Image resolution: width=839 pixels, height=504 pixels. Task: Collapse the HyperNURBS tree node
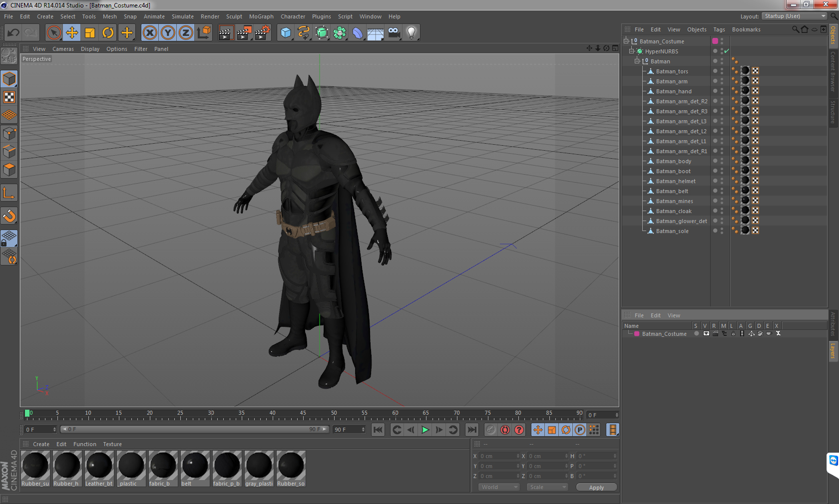click(x=631, y=51)
